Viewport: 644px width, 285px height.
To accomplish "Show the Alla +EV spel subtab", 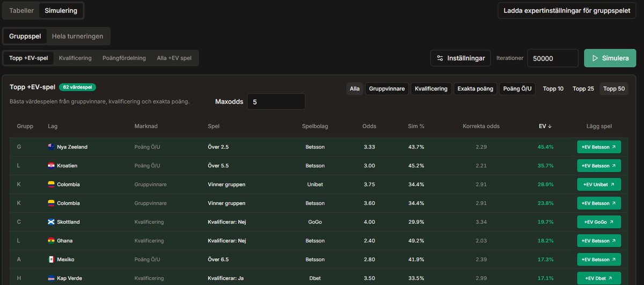I will (x=174, y=58).
